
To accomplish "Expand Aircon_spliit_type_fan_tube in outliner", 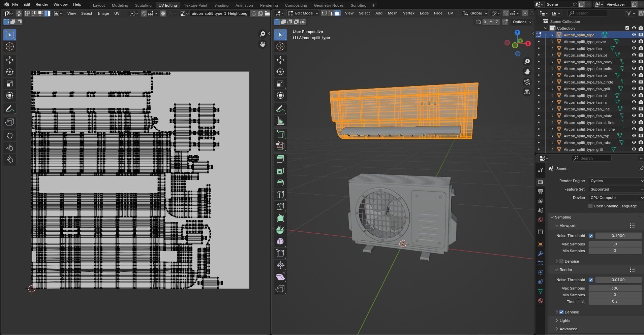I will click(x=552, y=143).
